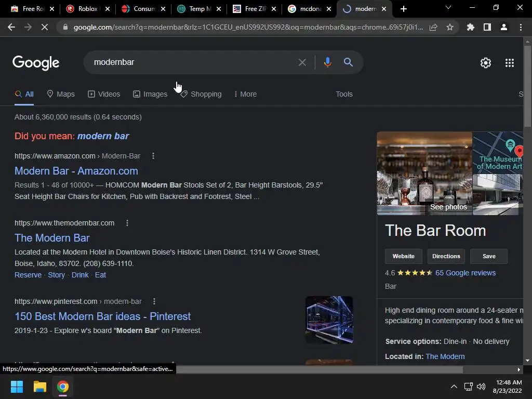Bookmark this page with the star icon
Viewport: 532px width, 399px height.
point(450,27)
